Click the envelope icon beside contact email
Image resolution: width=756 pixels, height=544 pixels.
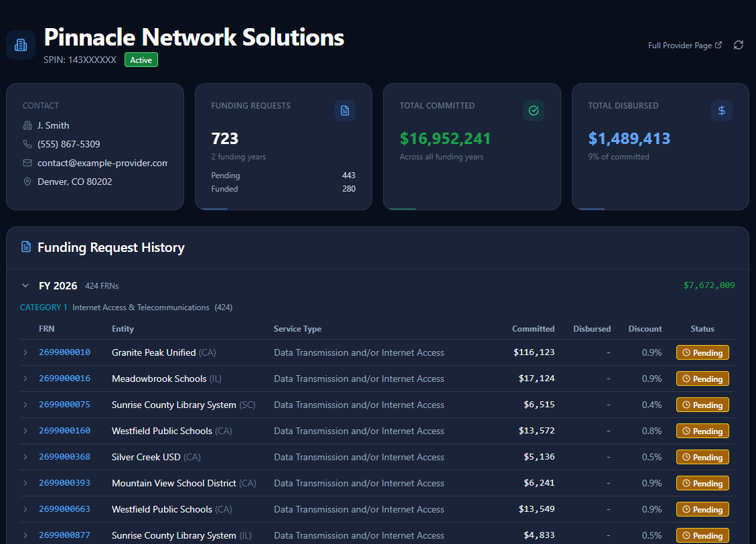tap(27, 163)
